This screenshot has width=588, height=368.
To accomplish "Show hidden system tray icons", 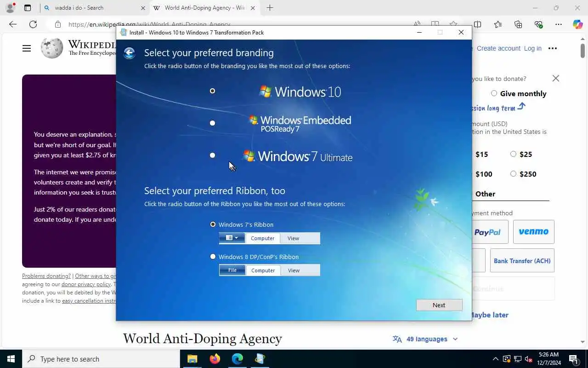I will point(495,359).
